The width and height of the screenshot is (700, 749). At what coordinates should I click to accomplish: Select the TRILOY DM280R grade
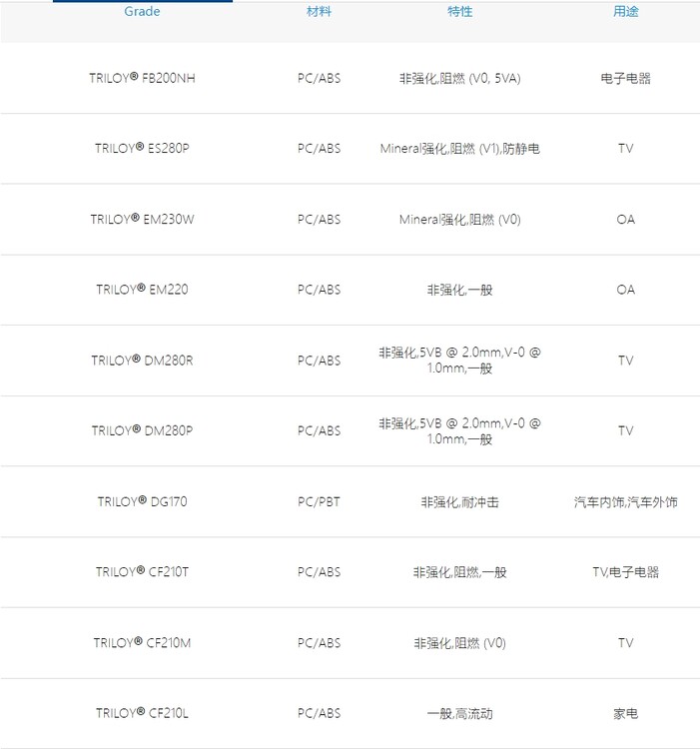click(x=142, y=360)
